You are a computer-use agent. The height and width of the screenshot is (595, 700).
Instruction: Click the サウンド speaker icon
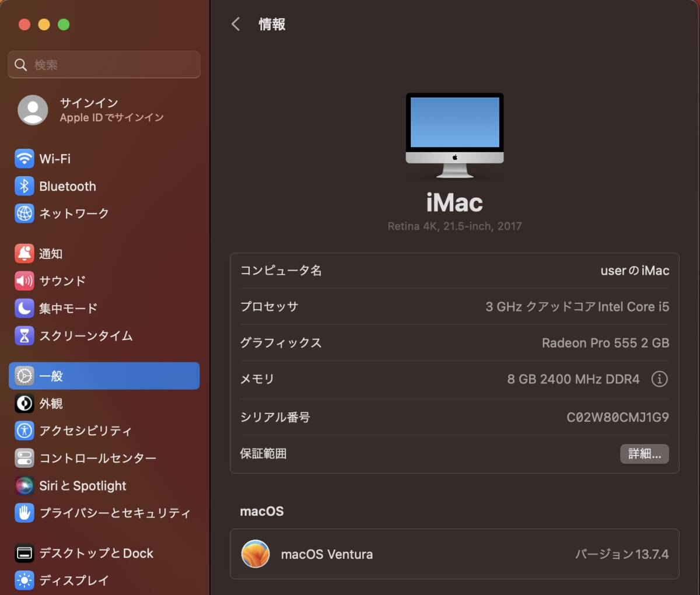[24, 281]
